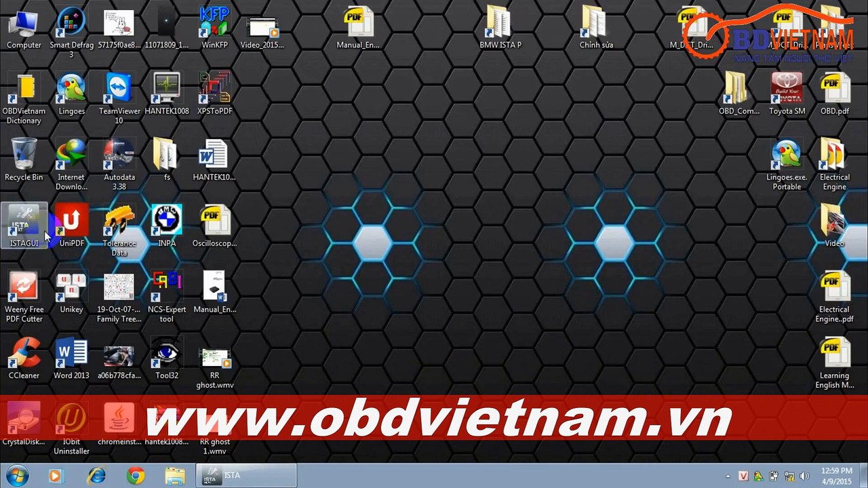Click the Weeny Free PDF Cutter icon
This screenshot has height=488, width=868.
24,297
